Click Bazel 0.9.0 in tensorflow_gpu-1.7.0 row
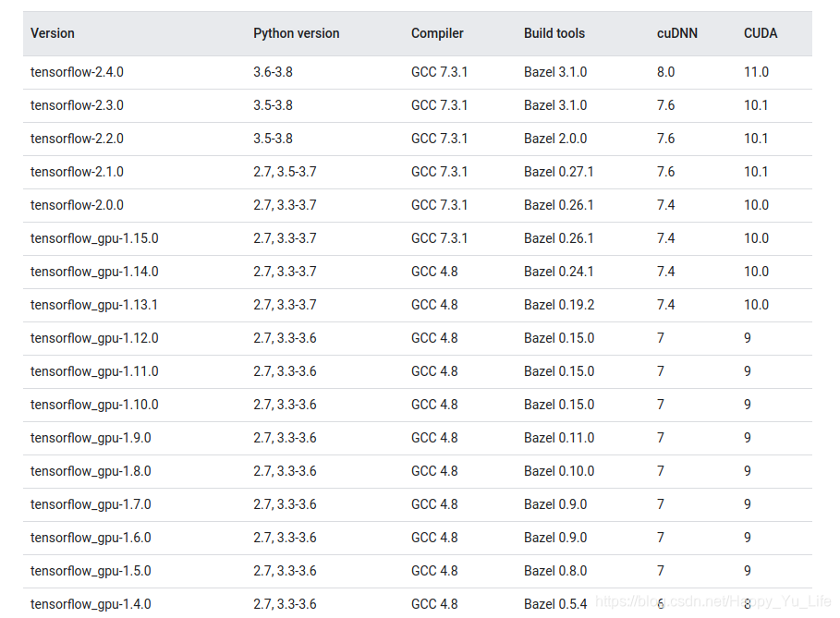The image size is (840, 618). tap(555, 504)
